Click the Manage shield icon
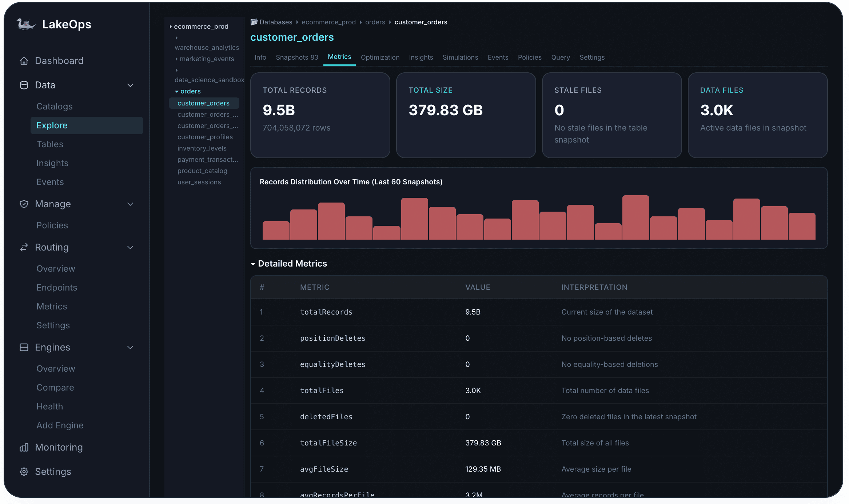 (24, 204)
